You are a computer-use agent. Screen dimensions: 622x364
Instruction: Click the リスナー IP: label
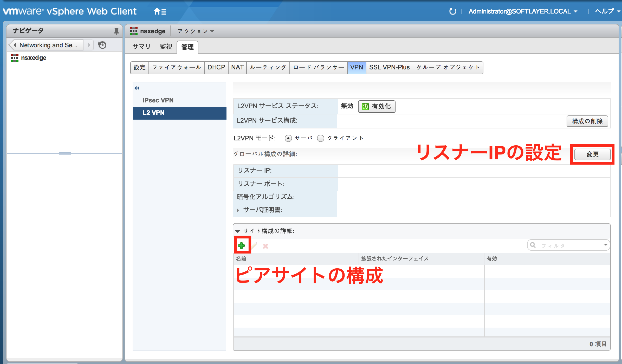click(x=255, y=171)
